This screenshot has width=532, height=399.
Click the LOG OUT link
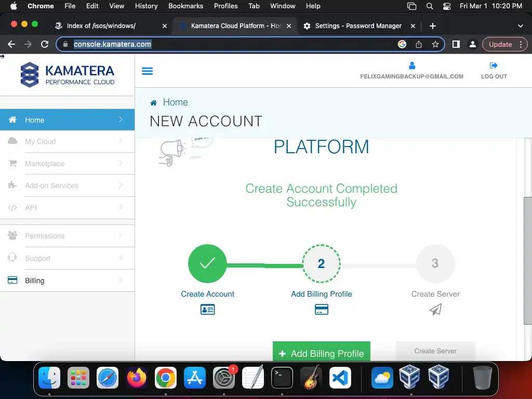click(x=494, y=76)
